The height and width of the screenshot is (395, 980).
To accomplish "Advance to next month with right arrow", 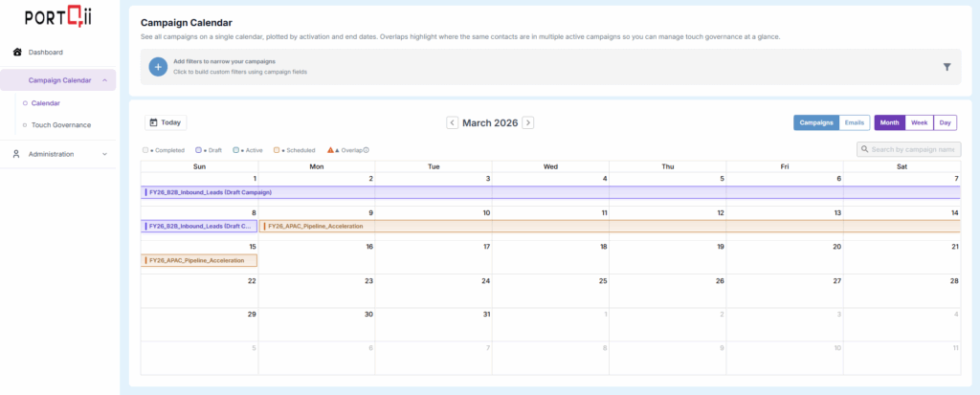I will click(527, 122).
